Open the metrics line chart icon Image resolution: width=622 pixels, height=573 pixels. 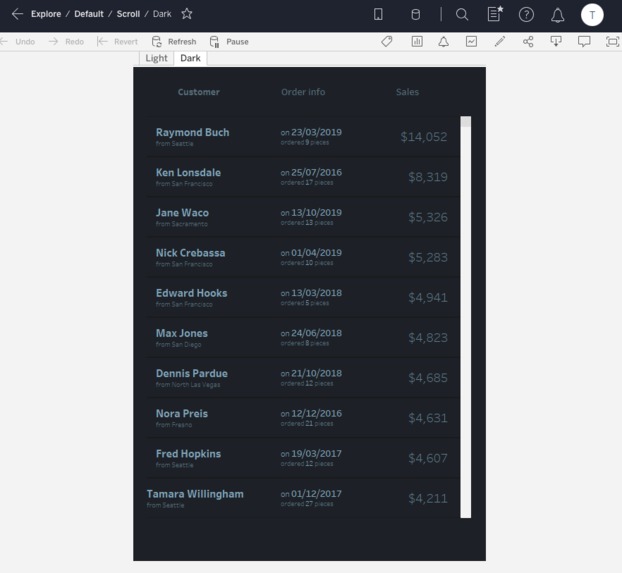(471, 41)
